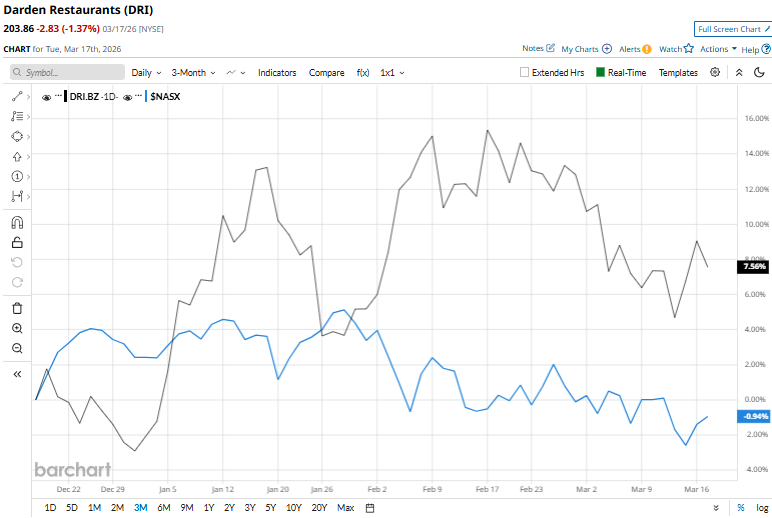The image size is (772, 518).
Task: Open the Indicators panel
Action: click(277, 73)
